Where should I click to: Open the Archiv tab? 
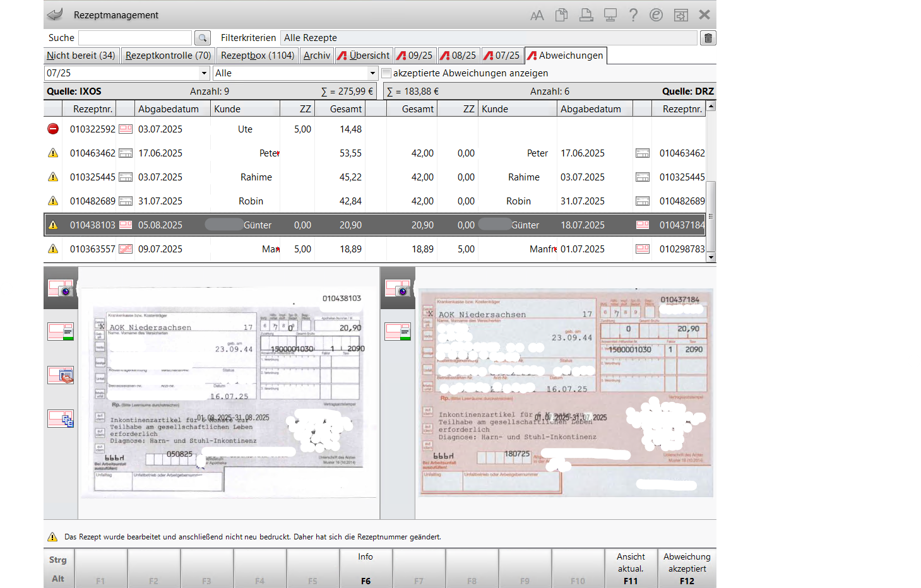[316, 56]
